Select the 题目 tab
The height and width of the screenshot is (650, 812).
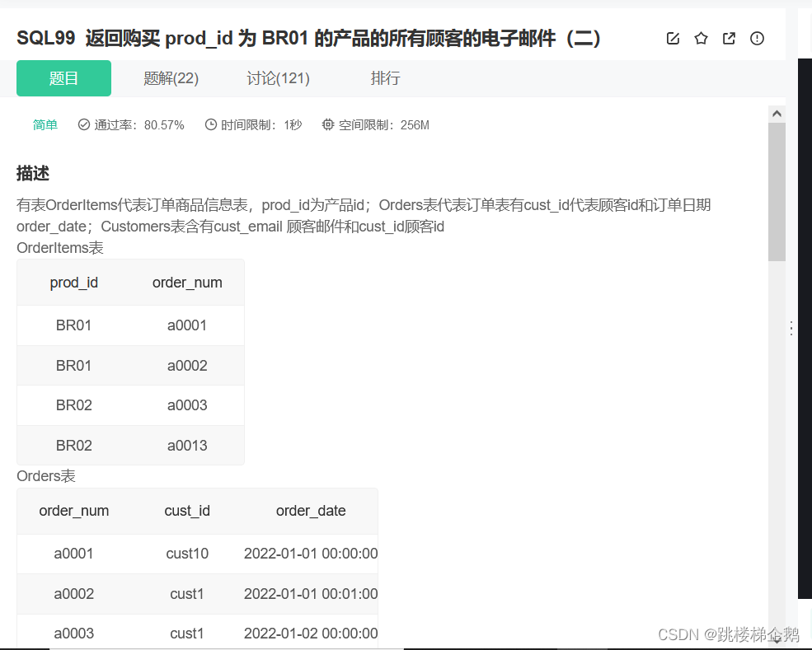pyautogui.click(x=63, y=78)
